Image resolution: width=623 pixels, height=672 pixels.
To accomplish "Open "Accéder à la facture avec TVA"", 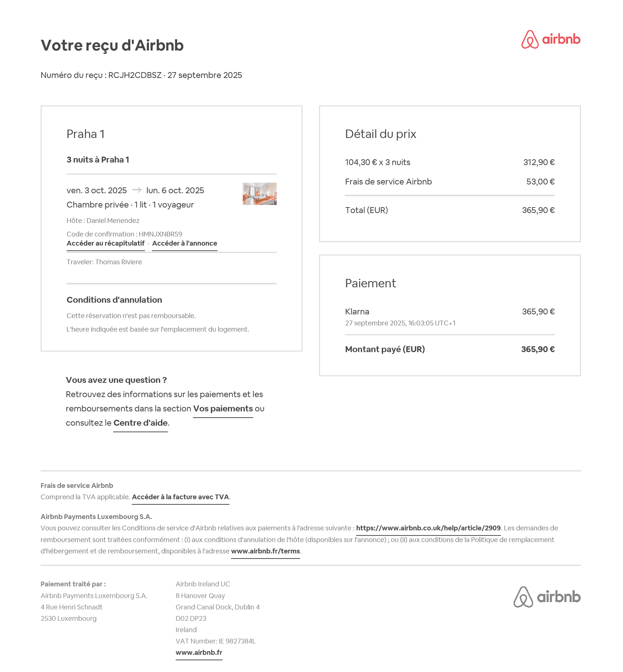I will coord(180,497).
